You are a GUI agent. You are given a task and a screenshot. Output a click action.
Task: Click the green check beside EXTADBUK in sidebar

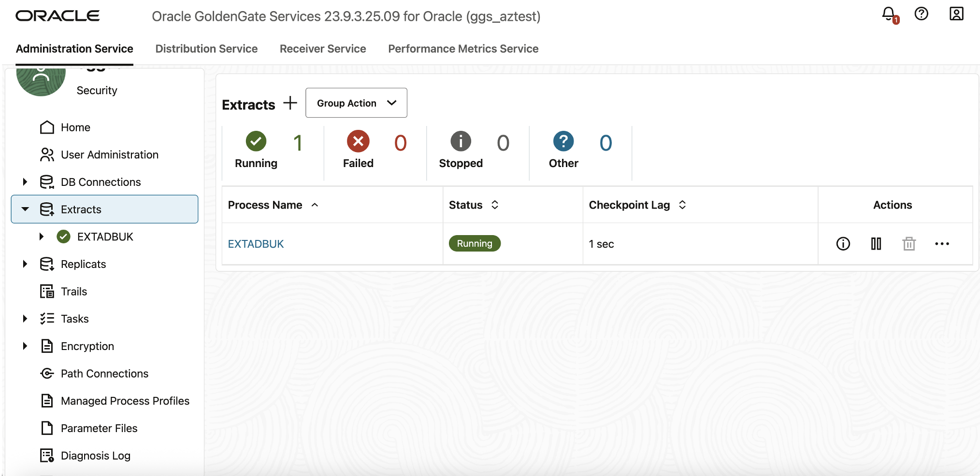point(63,237)
